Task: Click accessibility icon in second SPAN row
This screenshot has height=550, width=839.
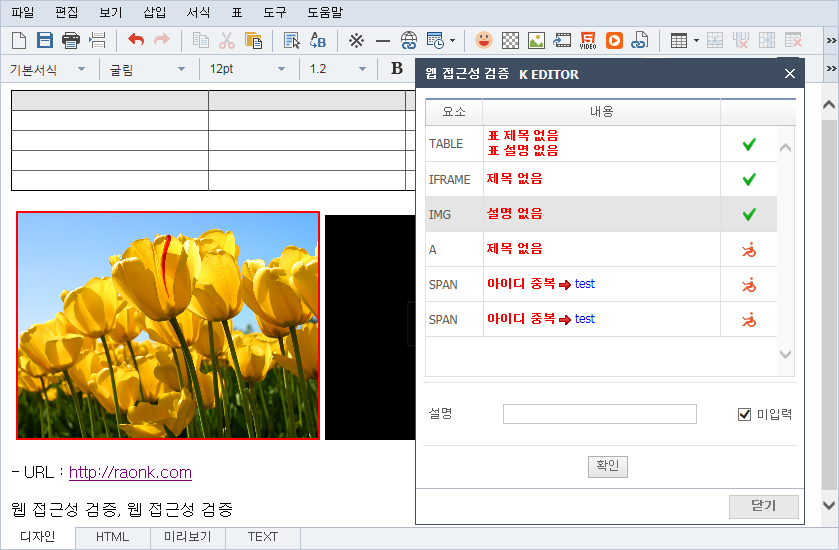Action: coord(749,320)
